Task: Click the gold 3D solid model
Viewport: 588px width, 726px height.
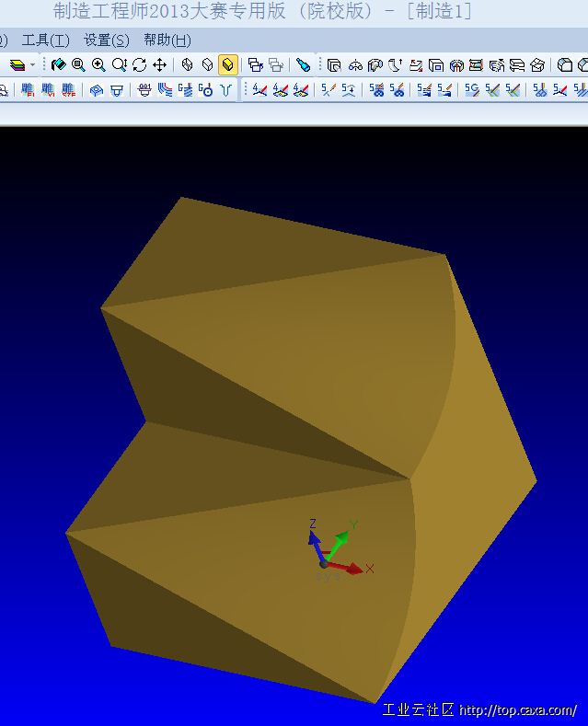Action: (276, 386)
